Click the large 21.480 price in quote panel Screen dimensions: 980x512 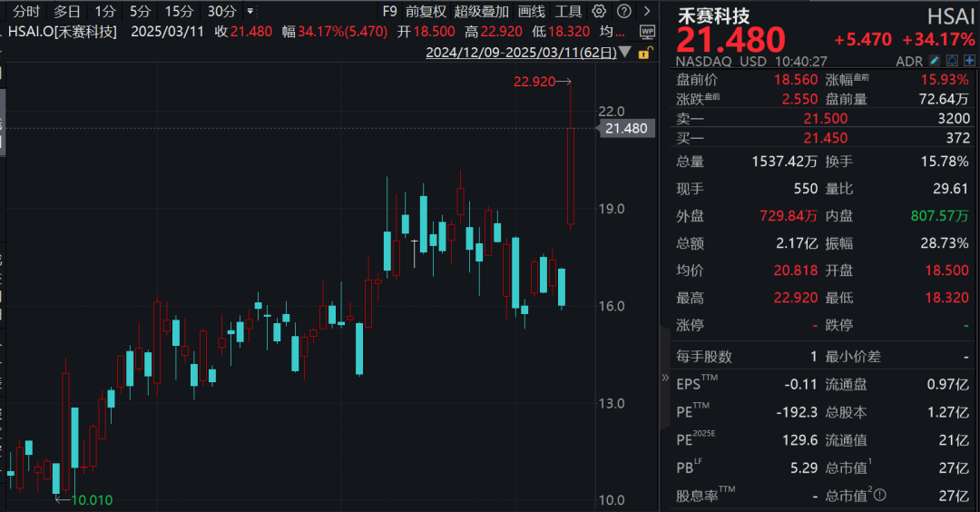point(730,40)
